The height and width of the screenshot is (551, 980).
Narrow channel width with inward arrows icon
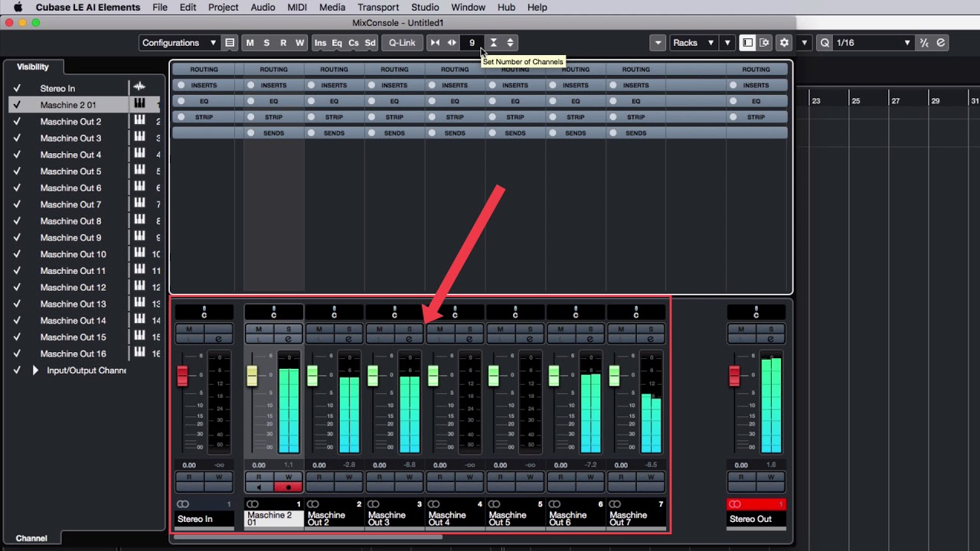(x=435, y=43)
